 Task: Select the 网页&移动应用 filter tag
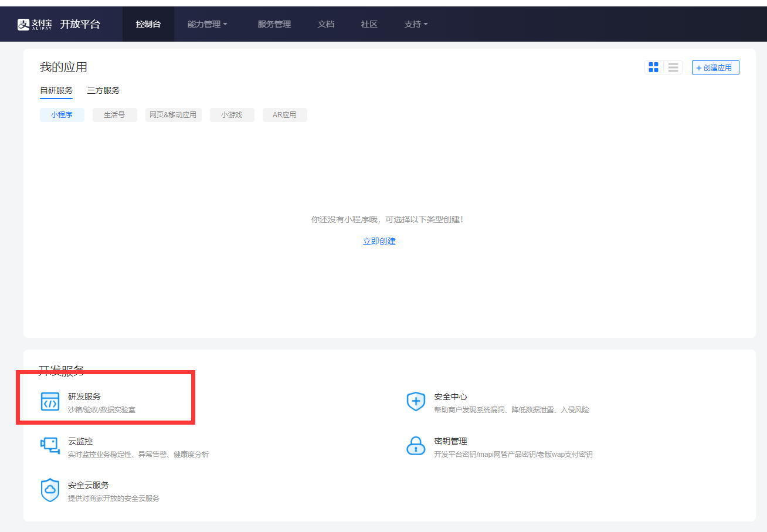click(173, 115)
